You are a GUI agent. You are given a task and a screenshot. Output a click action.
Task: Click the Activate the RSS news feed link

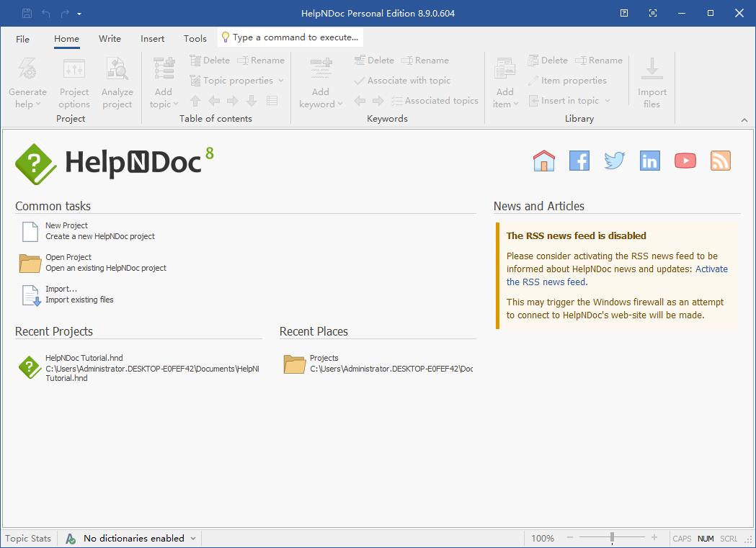point(711,269)
